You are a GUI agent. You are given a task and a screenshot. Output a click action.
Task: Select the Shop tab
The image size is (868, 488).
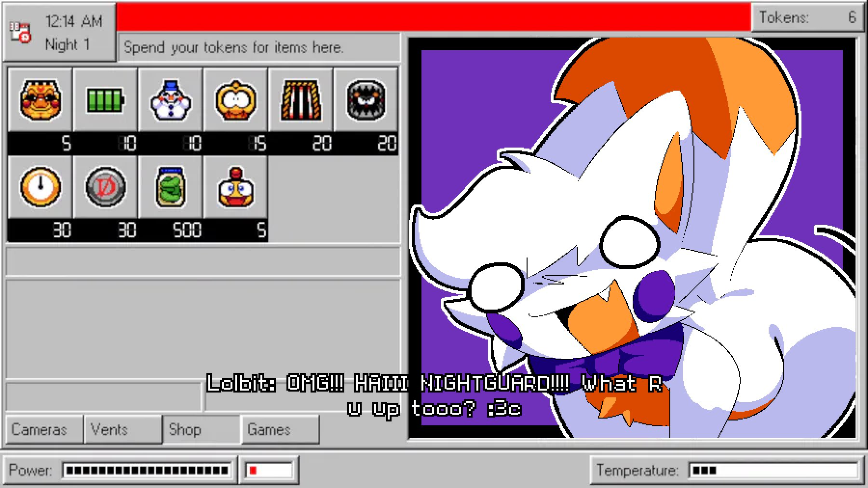tap(202, 429)
